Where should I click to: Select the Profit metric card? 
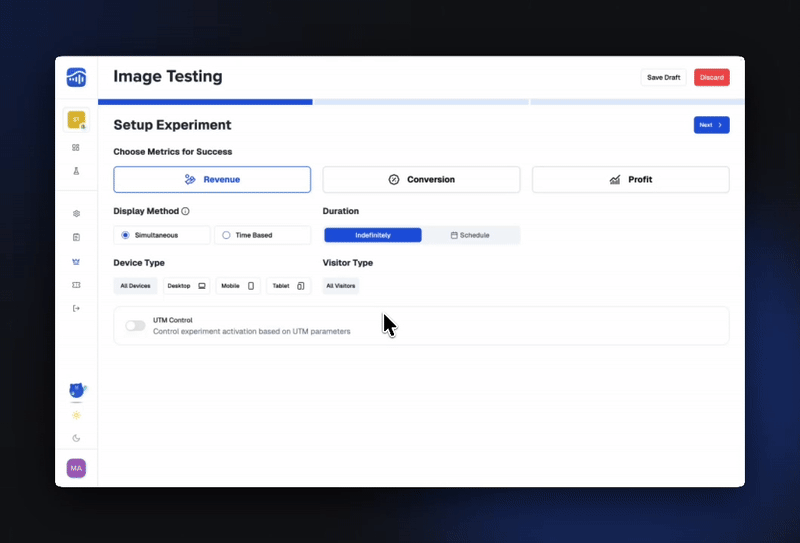coord(631,180)
